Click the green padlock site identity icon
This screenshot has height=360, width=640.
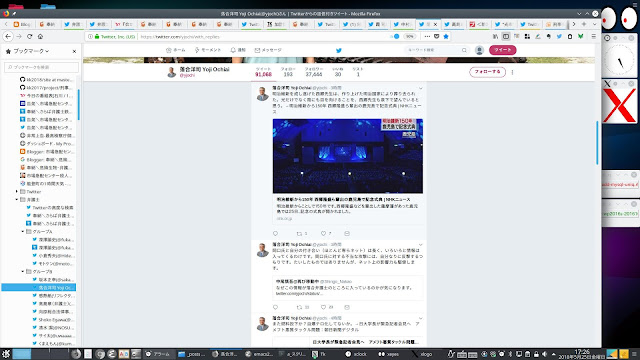coord(97,36)
